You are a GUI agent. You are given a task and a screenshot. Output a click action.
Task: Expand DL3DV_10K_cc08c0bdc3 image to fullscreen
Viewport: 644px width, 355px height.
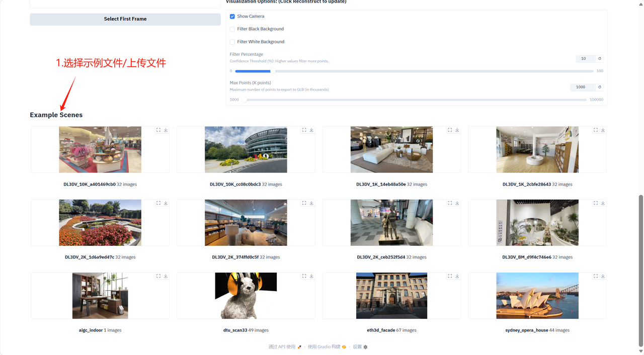pyautogui.click(x=304, y=130)
